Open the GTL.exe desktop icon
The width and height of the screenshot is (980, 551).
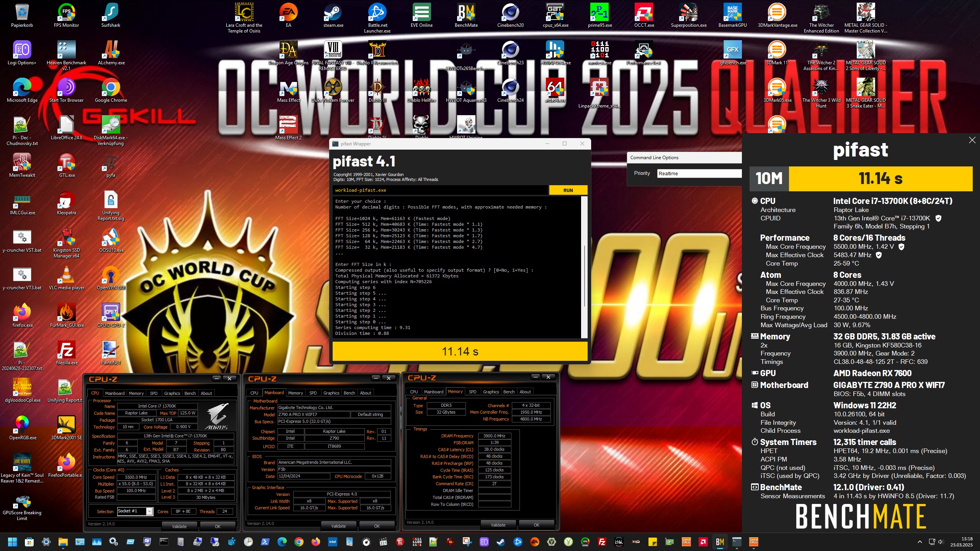pyautogui.click(x=67, y=166)
